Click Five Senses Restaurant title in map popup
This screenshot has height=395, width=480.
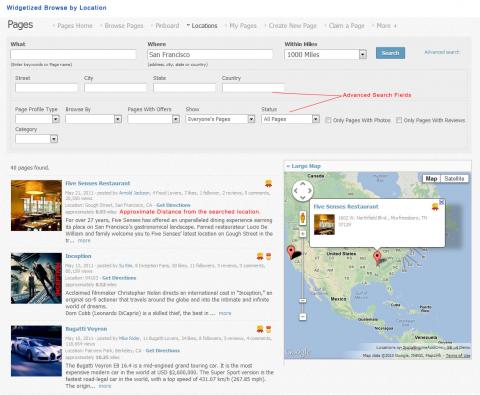tap(346, 207)
